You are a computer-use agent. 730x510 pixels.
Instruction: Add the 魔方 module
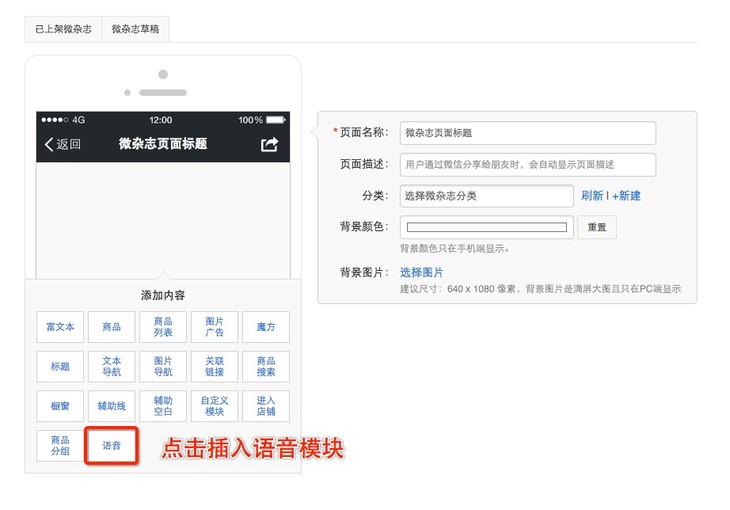pyautogui.click(x=266, y=327)
